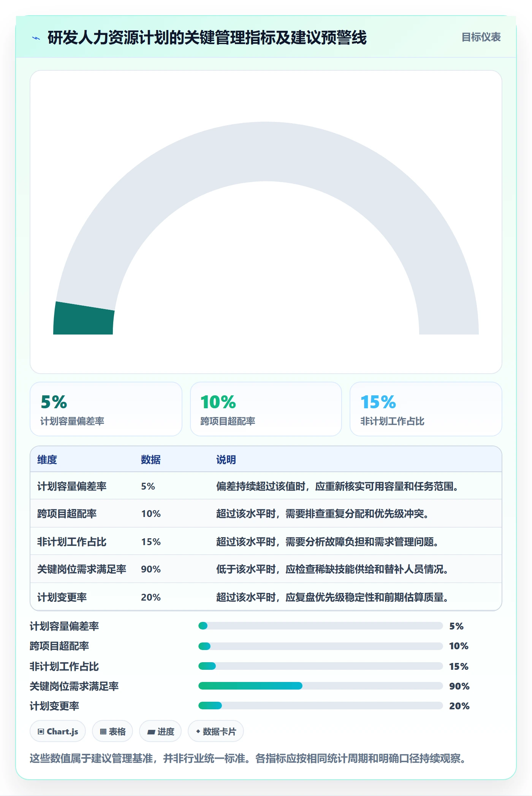Click the 20% value in the table
532x796 pixels.
tap(151, 597)
